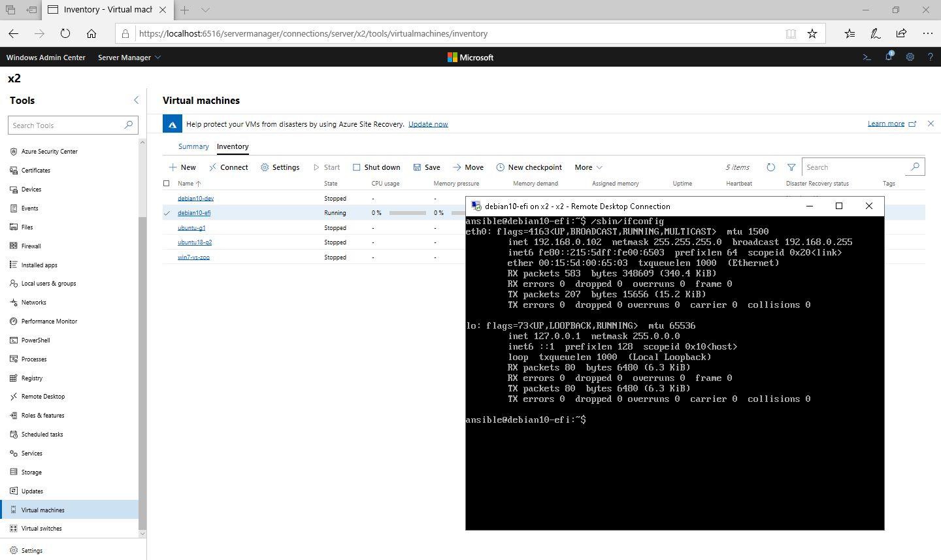Open the Remote Desktop tool
This screenshot has height=560, width=941.
point(42,397)
